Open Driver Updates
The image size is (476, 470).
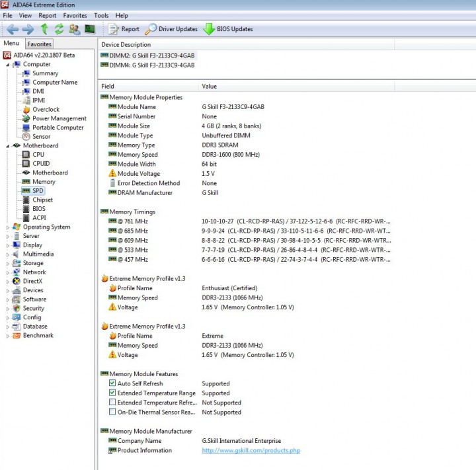171,29
